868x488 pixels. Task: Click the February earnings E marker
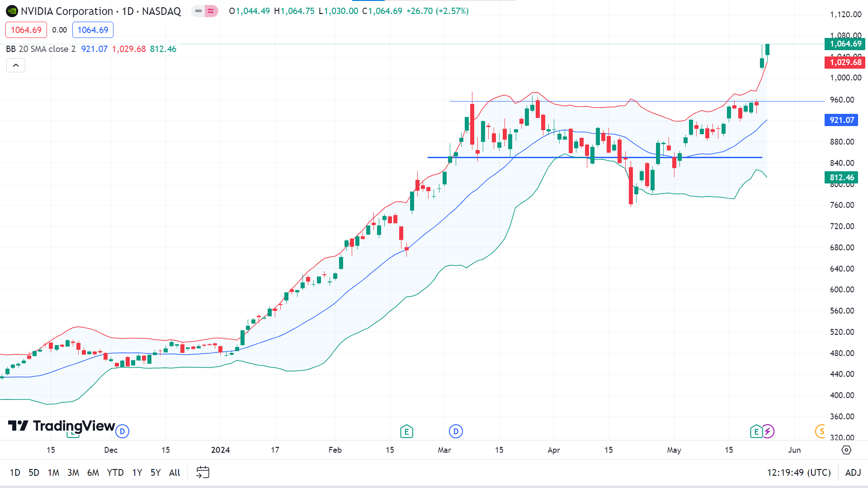[x=406, y=432]
